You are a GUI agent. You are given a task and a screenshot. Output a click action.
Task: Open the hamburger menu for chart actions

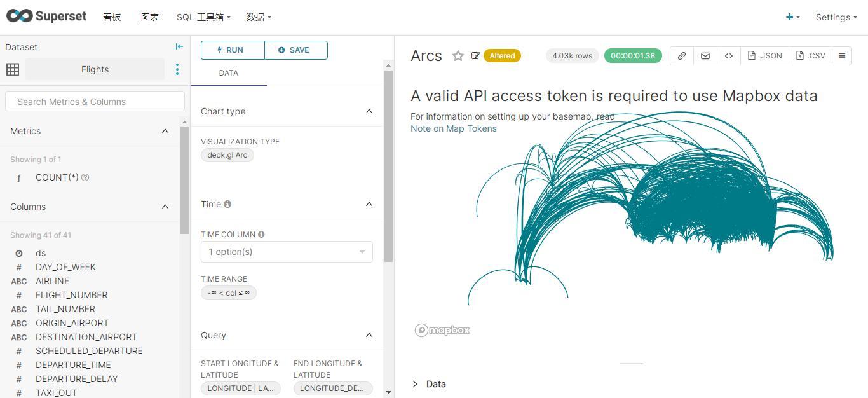841,56
